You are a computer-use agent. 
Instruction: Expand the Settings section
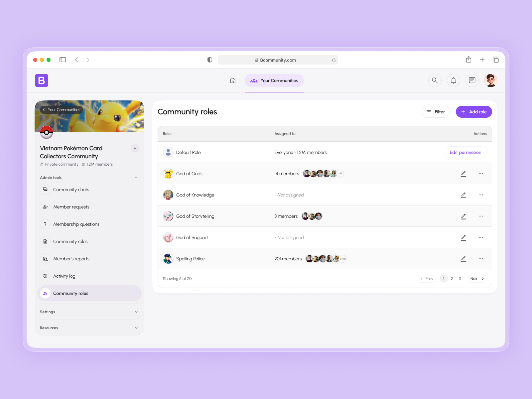coord(136,312)
